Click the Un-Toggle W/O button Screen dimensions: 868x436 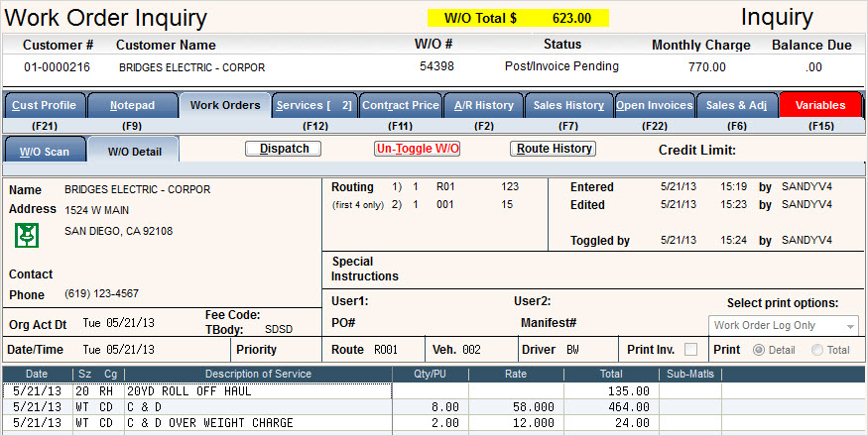[x=418, y=149]
